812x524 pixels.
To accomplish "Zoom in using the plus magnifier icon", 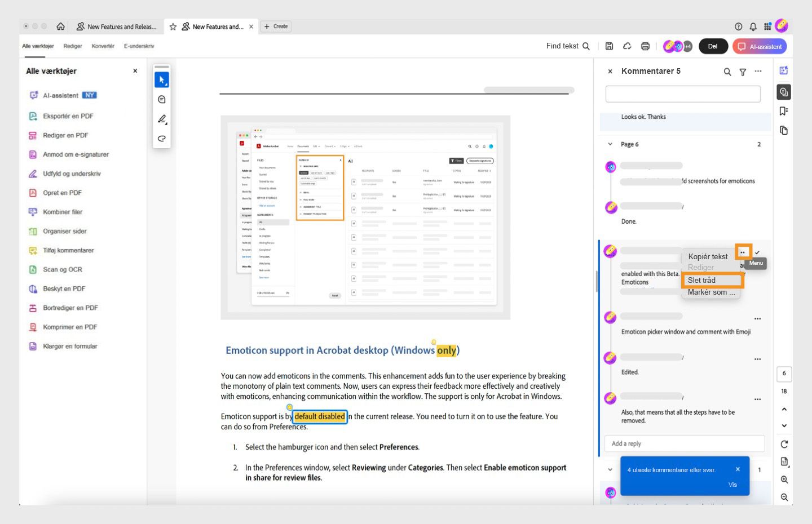I will click(x=784, y=479).
